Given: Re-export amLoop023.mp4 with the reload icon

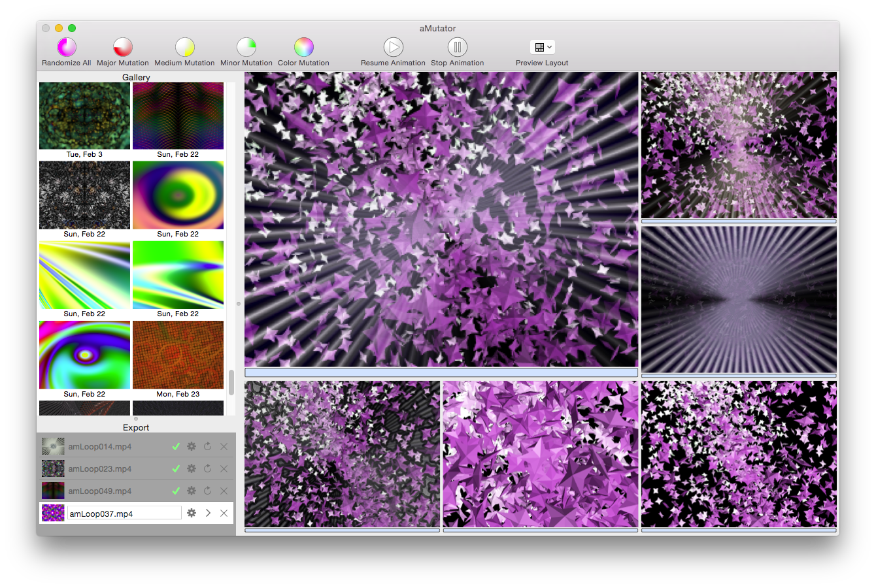Looking at the screenshot, I should [208, 468].
